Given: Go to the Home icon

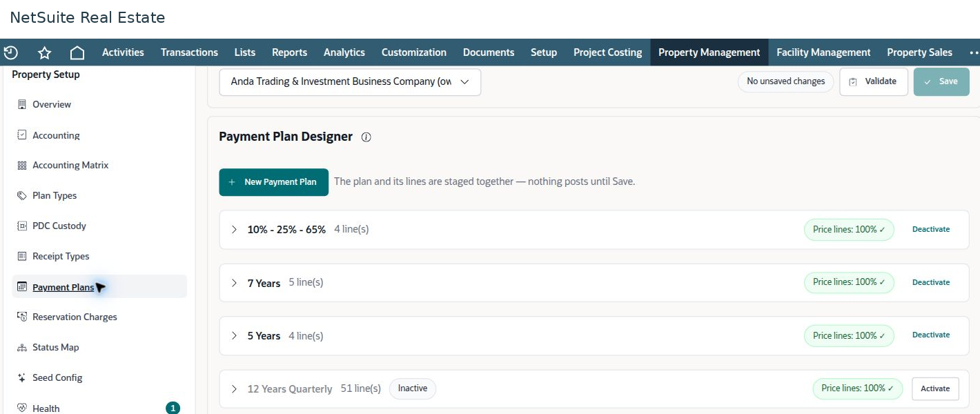Looking at the screenshot, I should coord(77,52).
